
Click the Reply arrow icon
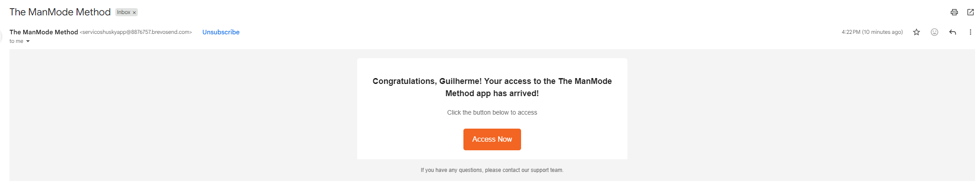[953, 32]
